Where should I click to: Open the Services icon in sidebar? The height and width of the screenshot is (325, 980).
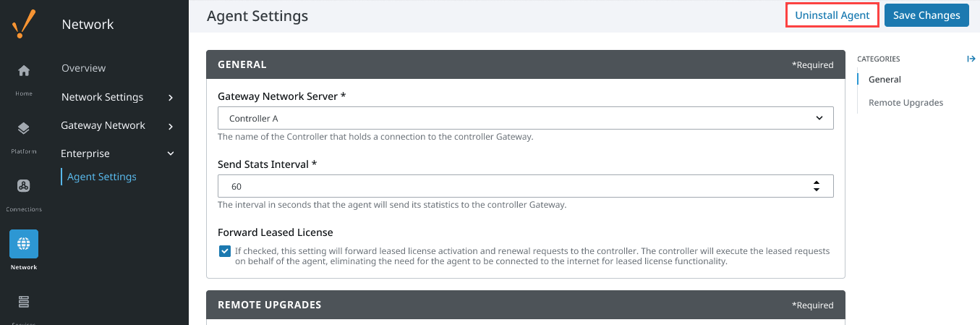[24, 301]
